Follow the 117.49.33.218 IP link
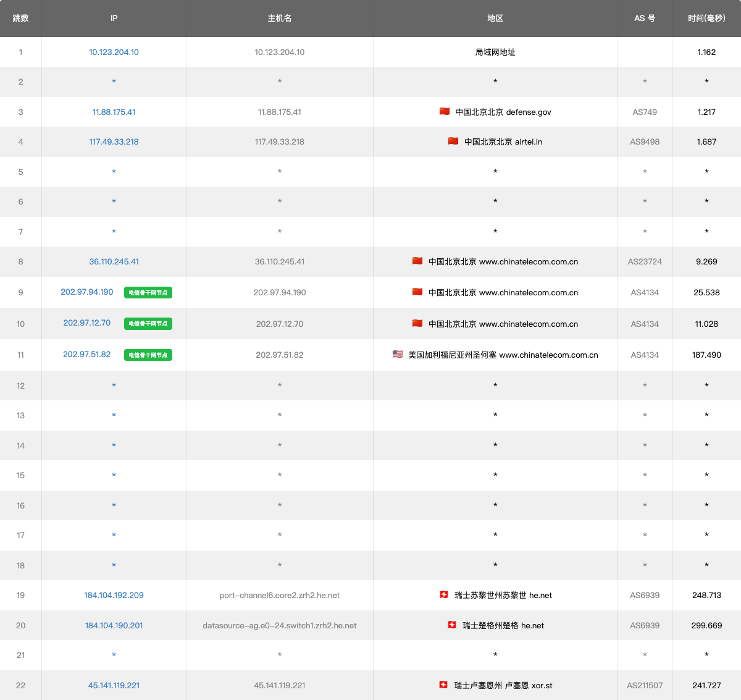The height and width of the screenshot is (700, 741). (114, 142)
